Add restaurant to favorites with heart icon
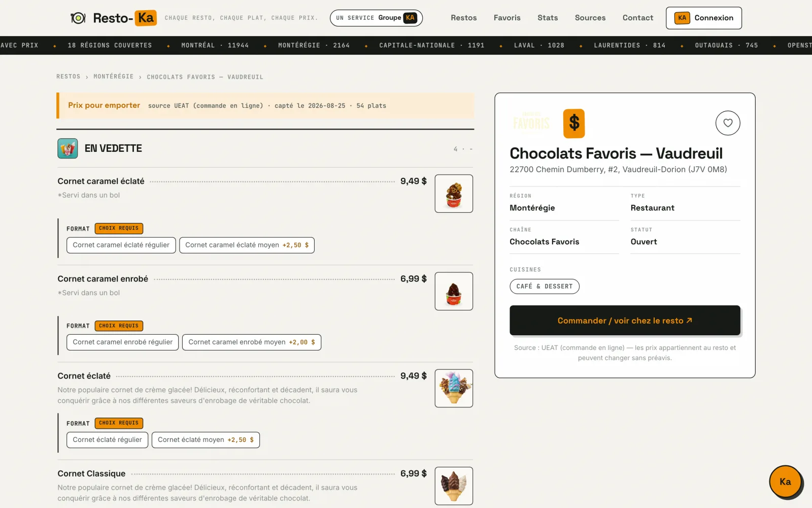Screen dimensions: 812x508 pyautogui.click(x=728, y=123)
